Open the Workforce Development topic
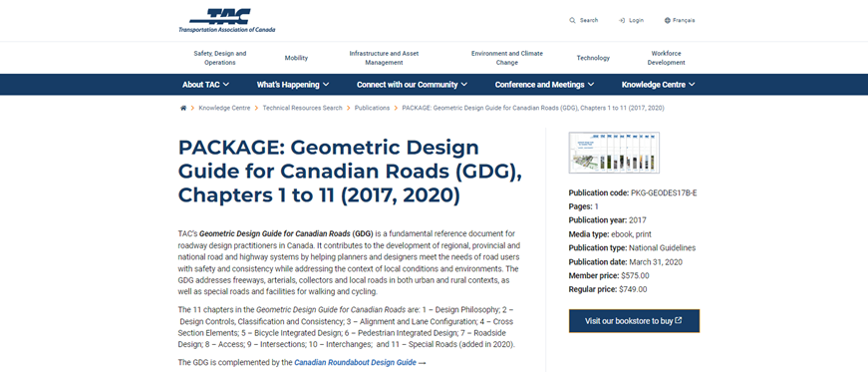Image resolution: width=868 pixels, height=372 pixels. point(666,58)
